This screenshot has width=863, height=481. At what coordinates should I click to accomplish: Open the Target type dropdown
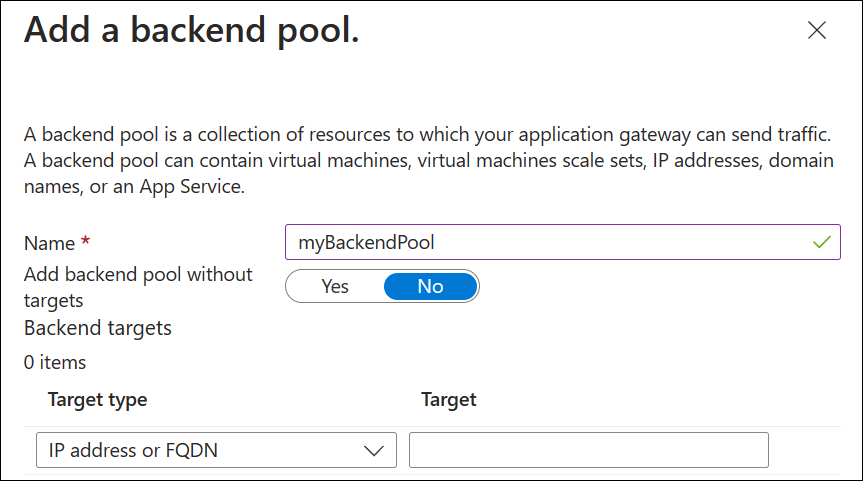tap(216, 450)
